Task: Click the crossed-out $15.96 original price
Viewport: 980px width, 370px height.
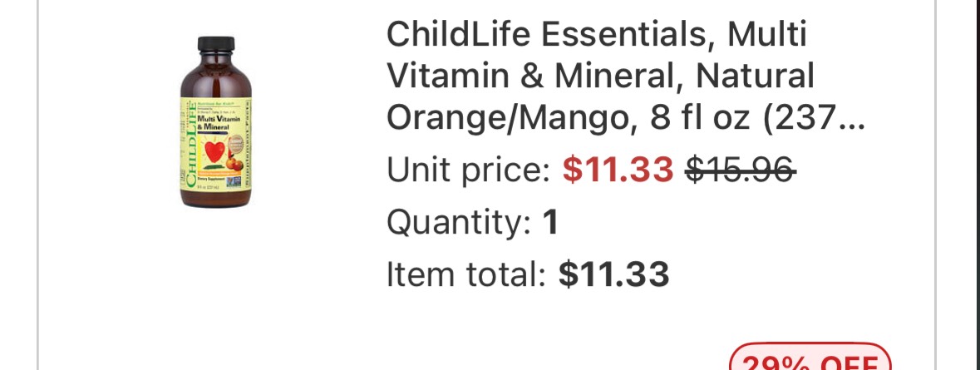Action: click(740, 170)
